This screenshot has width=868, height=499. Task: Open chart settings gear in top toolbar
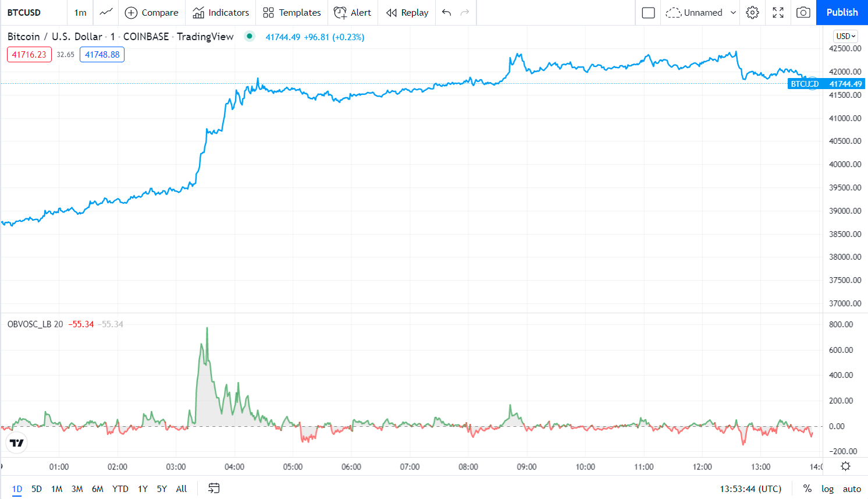pos(753,13)
